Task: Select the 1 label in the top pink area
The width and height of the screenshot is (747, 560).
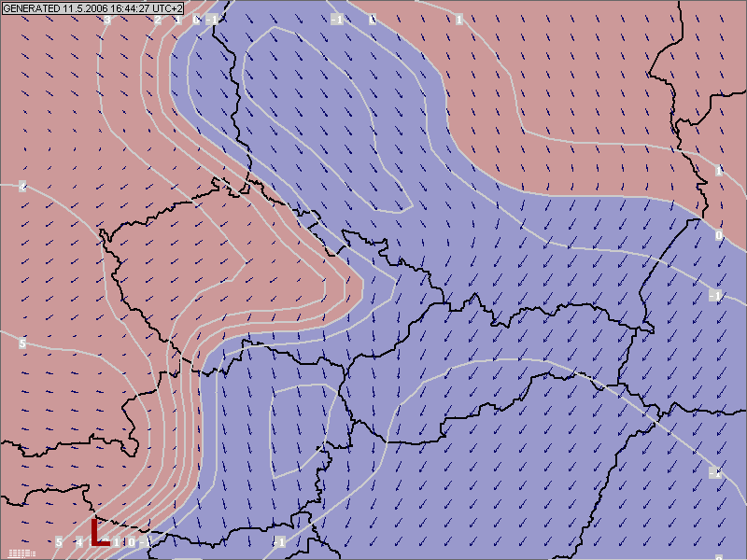Action: click(x=459, y=19)
